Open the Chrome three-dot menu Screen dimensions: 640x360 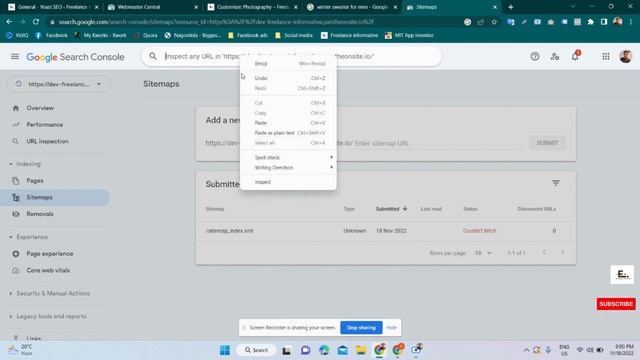coord(631,22)
